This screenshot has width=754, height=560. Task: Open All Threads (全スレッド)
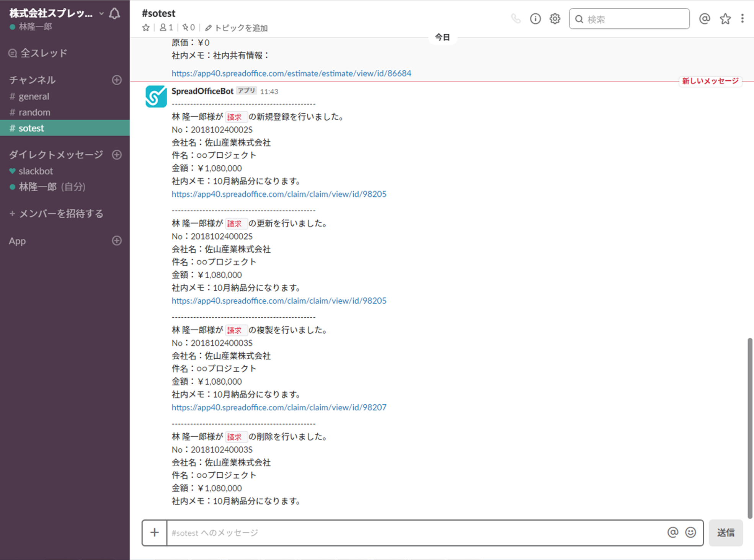click(38, 53)
